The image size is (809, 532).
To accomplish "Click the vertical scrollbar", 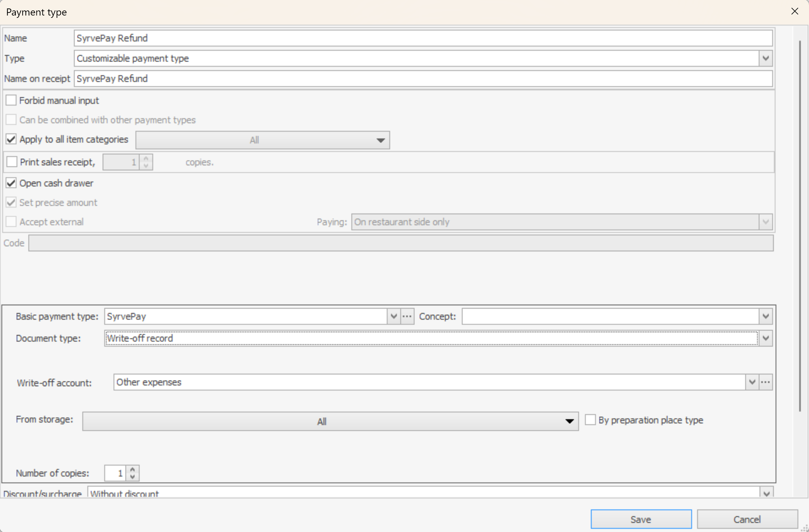I will coord(800,226).
